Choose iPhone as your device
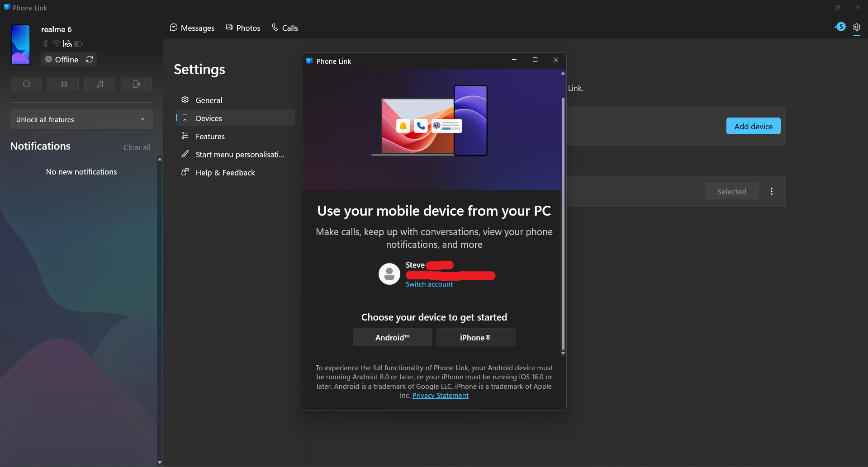The height and width of the screenshot is (467, 868). (475, 338)
